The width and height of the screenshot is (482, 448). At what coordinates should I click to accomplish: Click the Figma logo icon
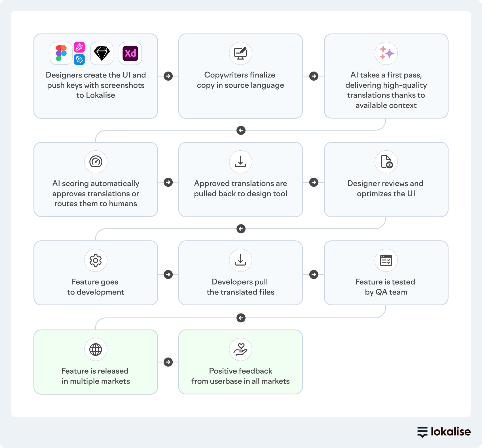click(x=61, y=53)
